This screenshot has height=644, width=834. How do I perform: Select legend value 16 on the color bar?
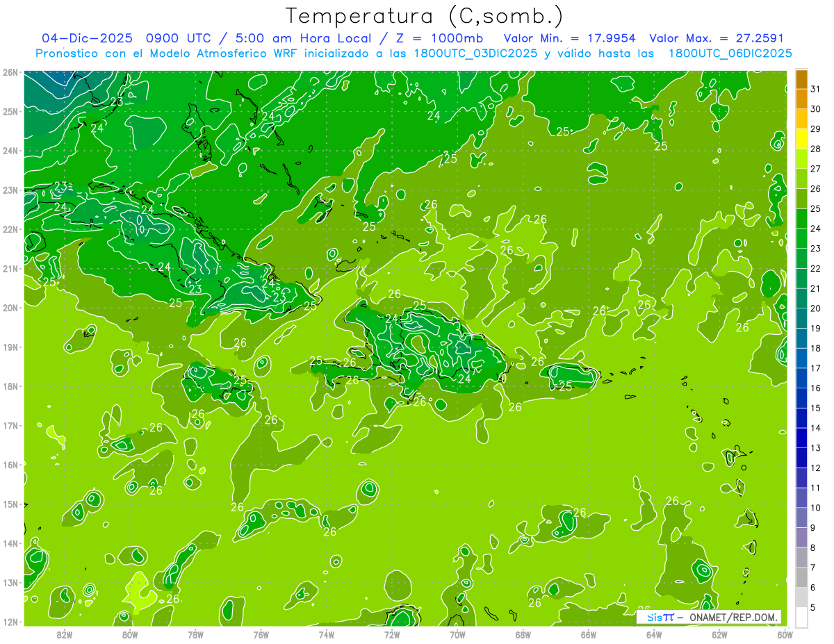(x=815, y=388)
